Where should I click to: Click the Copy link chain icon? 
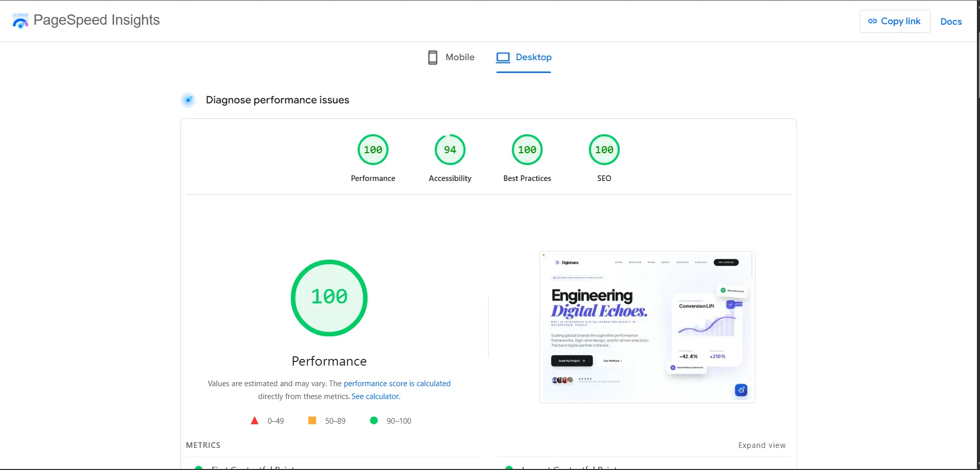tap(873, 21)
